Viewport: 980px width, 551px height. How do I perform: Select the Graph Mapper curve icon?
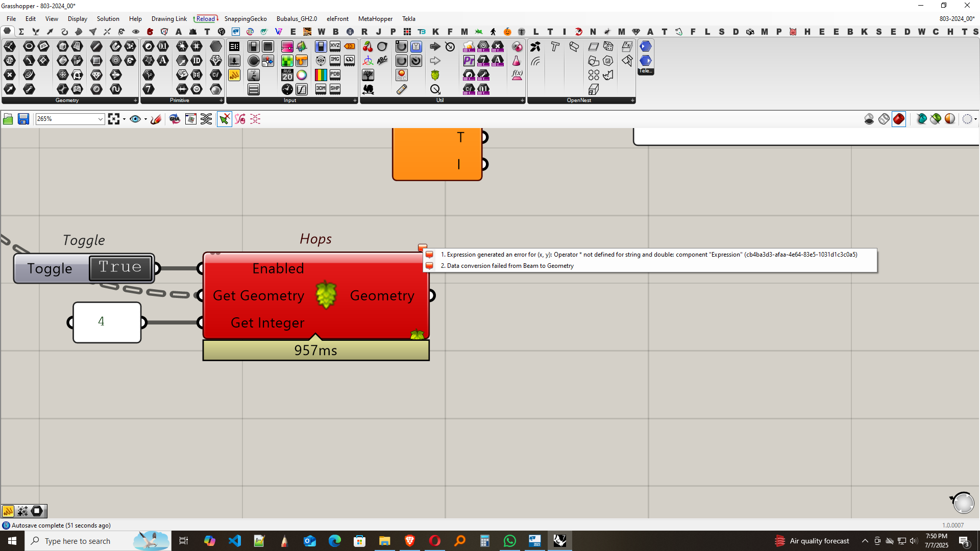coord(302,89)
